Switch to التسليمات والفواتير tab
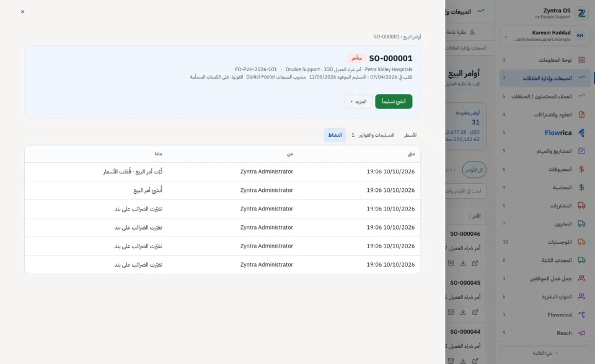Screen dimensions: 595x364 [372, 136]
